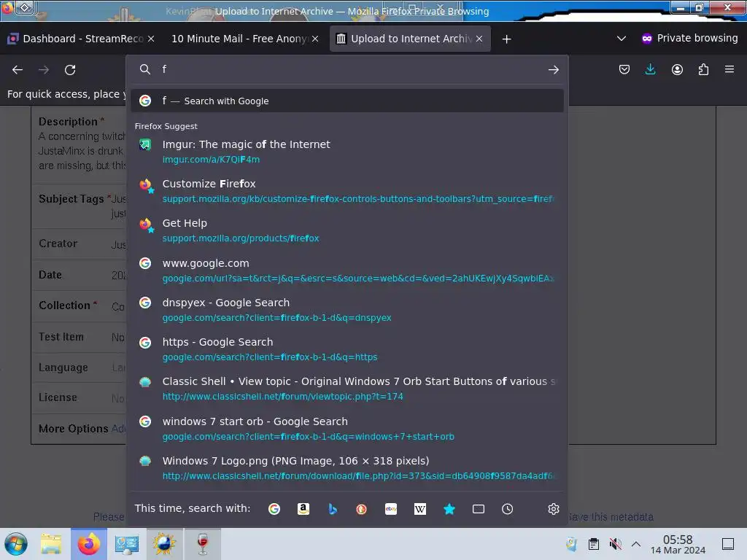Open a new tab with plus button
The width and height of the screenshot is (747, 560).
click(x=506, y=39)
